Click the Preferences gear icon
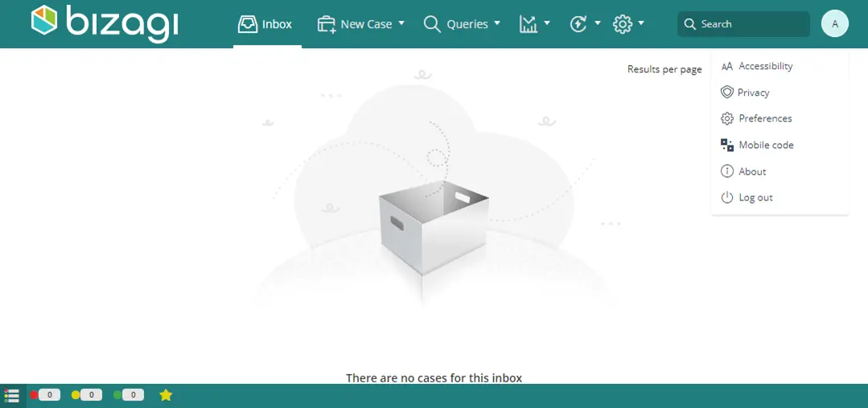Image resolution: width=868 pixels, height=408 pixels. pos(727,118)
